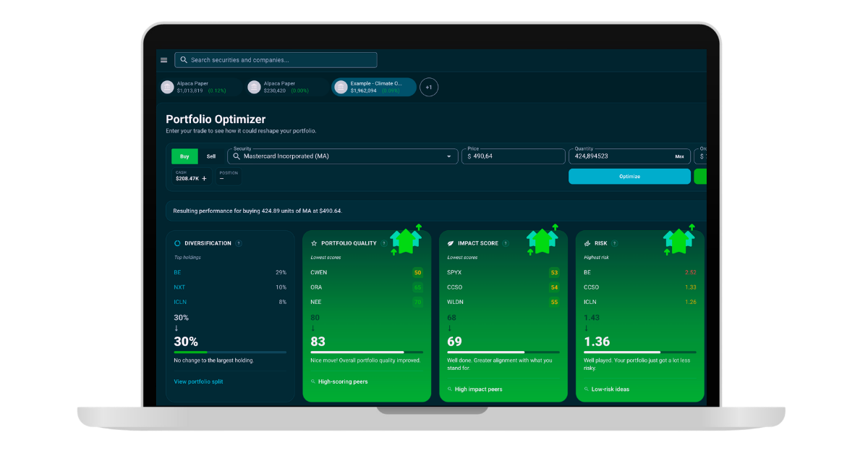Select the Example - Climate account tab
Image resolution: width=868 pixels, height=456 pixels.
point(374,87)
